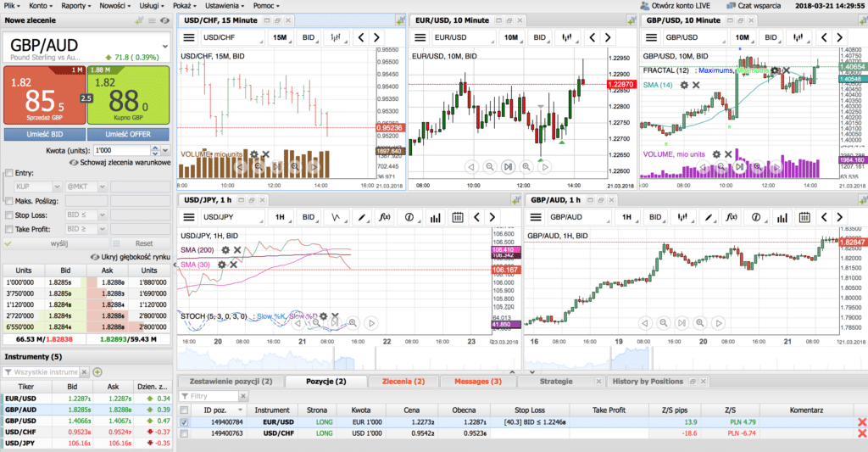Click the Umieść BID button

pyautogui.click(x=45, y=134)
